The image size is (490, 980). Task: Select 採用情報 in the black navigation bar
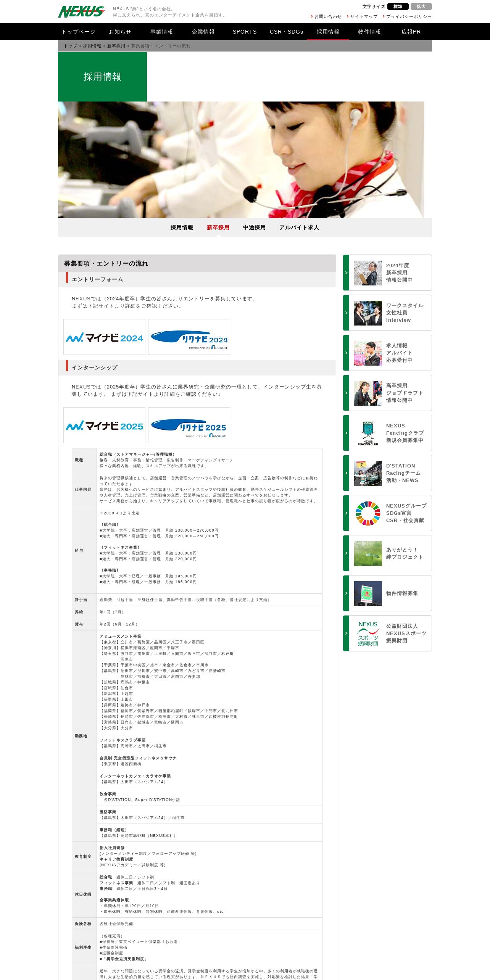coord(328,32)
